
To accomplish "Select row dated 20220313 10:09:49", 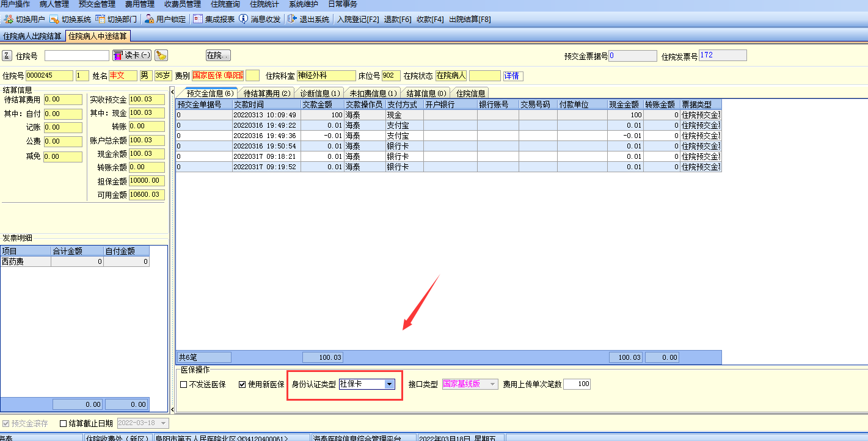I will point(448,115).
